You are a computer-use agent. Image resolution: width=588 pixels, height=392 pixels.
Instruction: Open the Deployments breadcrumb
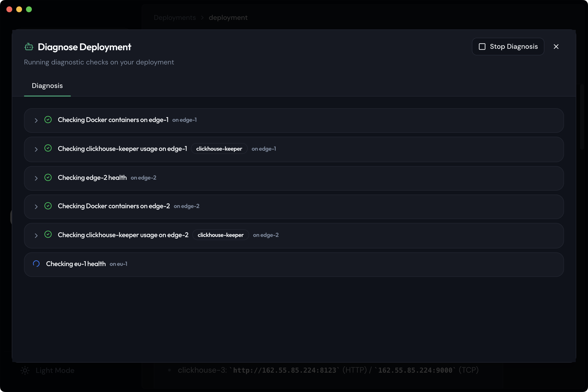point(175,17)
